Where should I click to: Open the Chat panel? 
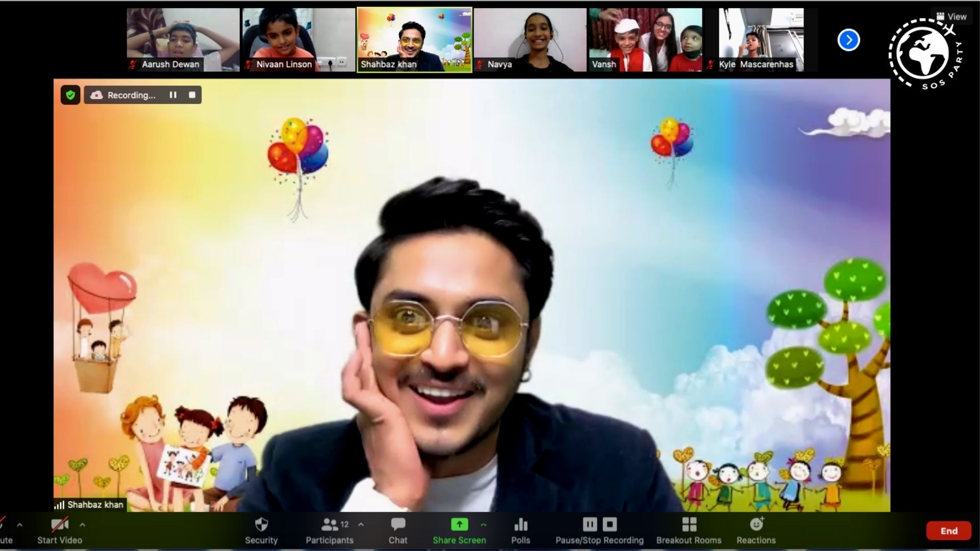(398, 531)
